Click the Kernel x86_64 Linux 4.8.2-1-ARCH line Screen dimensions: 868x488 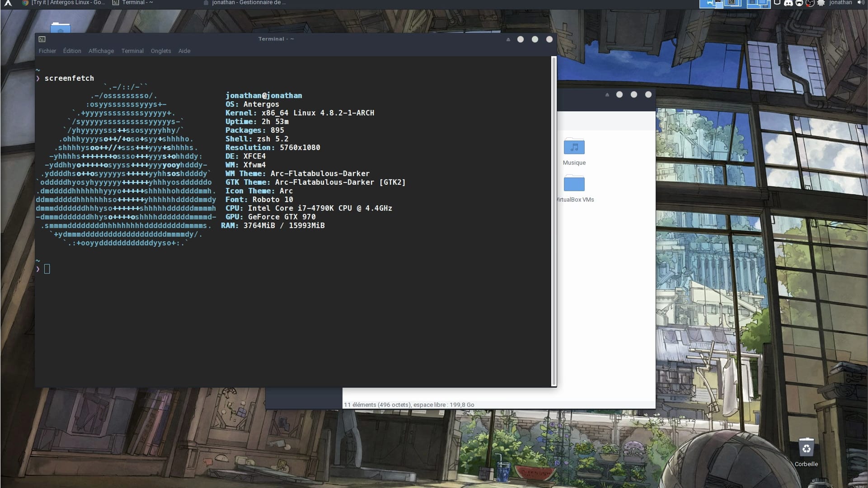[x=300, y=113]
